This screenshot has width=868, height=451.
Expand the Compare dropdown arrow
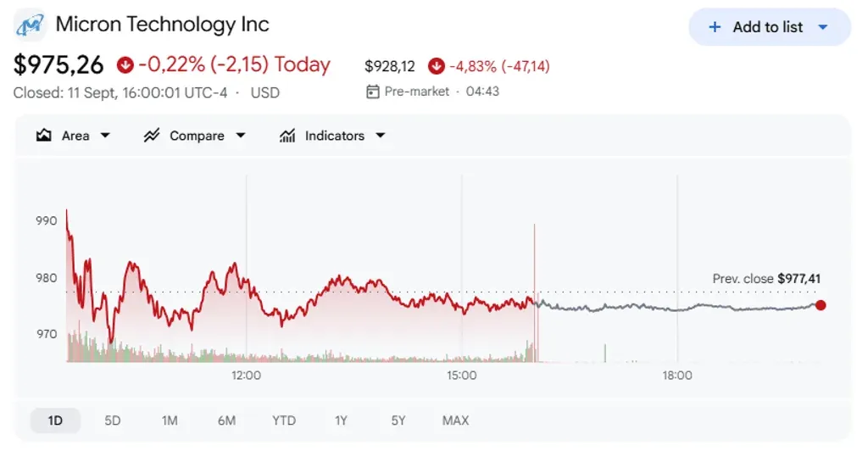[x=240, y=136]
